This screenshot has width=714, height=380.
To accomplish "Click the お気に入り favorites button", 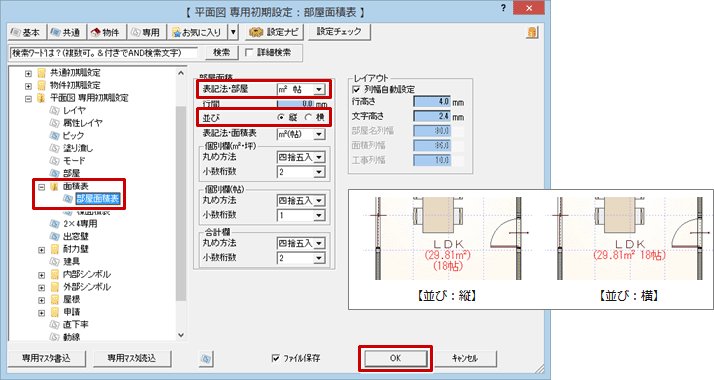I will (x=197, y=32).
